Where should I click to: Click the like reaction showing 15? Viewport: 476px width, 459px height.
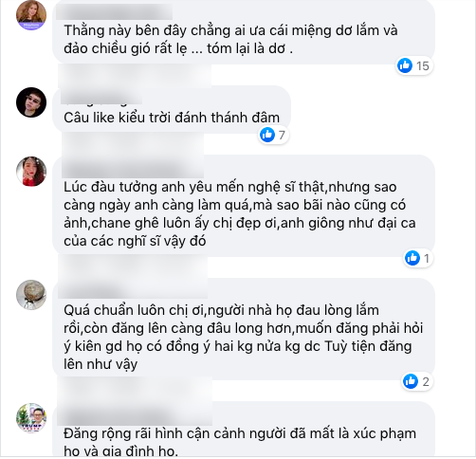point(414,65)
